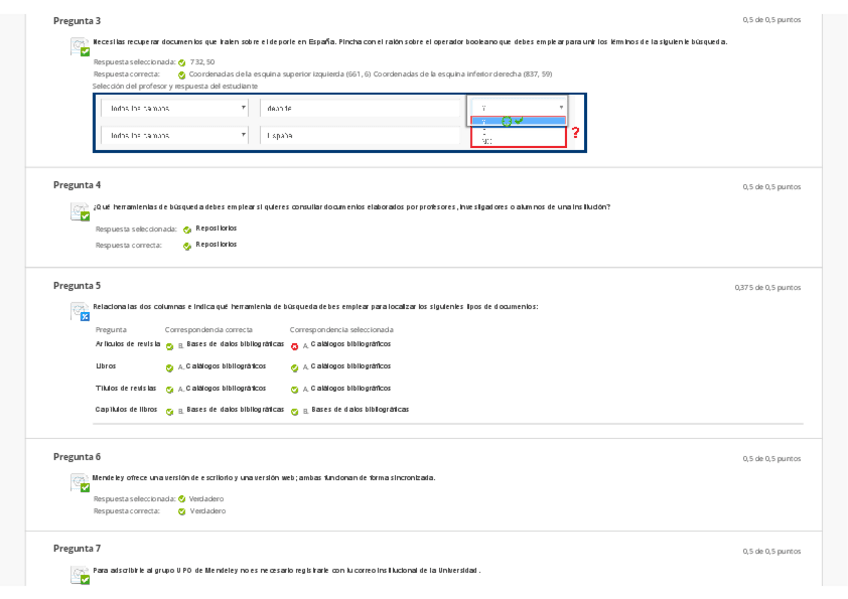Click the Pregunta 4 question about herramientas de búsqueda
This screenshot has height=599, width=848.
pos(352,207)
